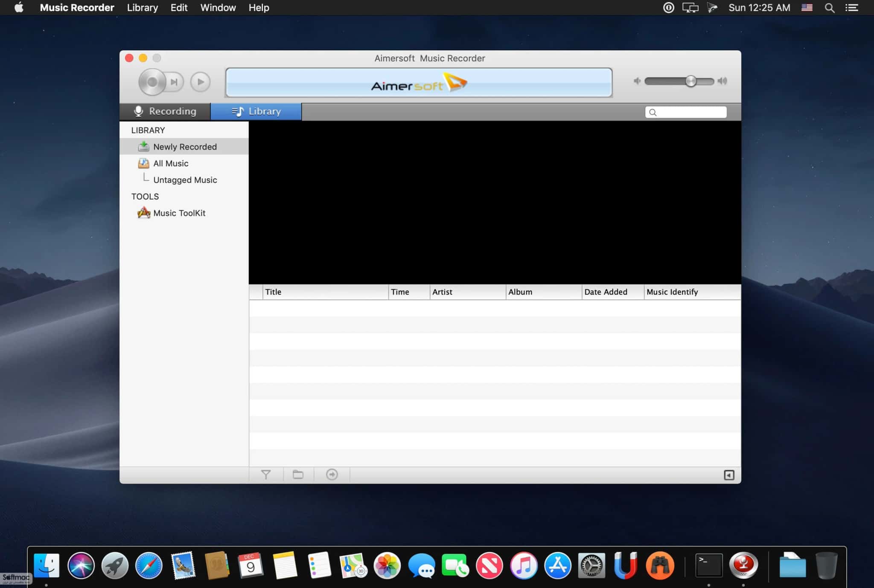
Task: Click the mute speaker icon left of volume
Action: pos(637,81)
